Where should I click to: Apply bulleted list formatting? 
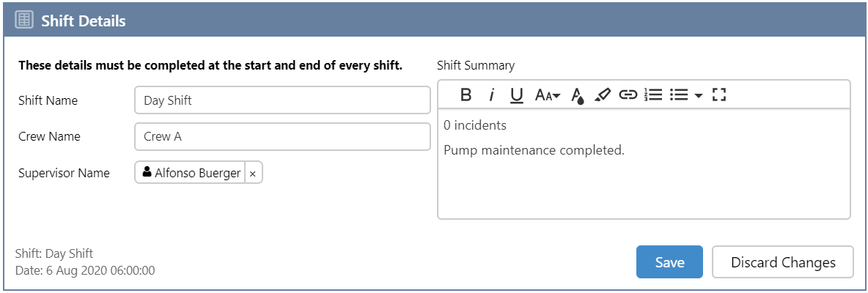point(679,94)
